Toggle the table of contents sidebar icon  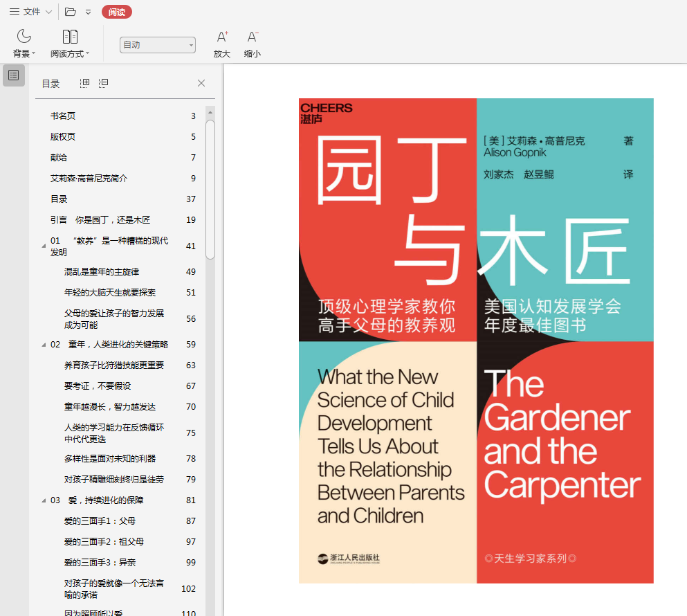tap(14, 75)
